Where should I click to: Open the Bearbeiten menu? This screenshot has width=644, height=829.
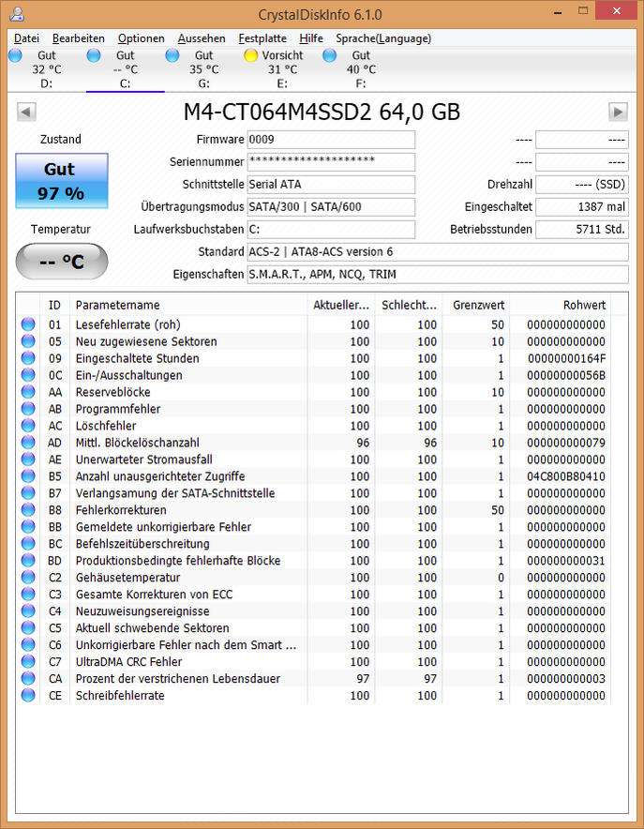(x=78, y=38)
